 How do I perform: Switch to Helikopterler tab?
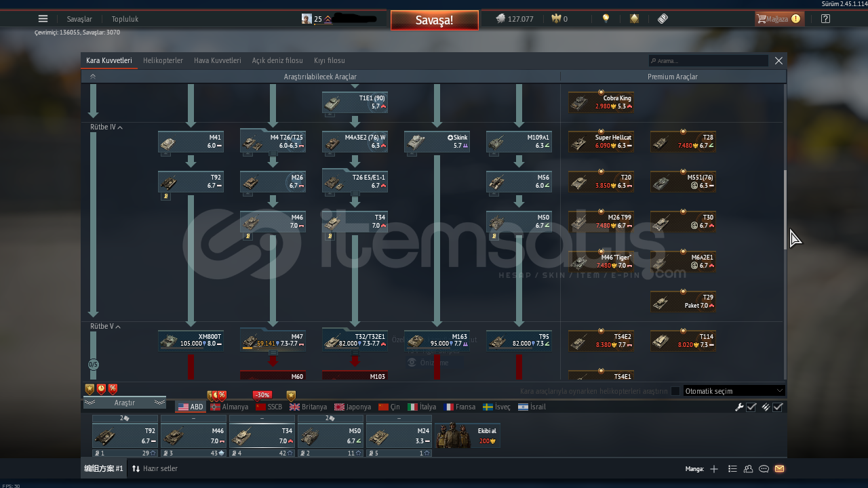click(x=163, y=60)
